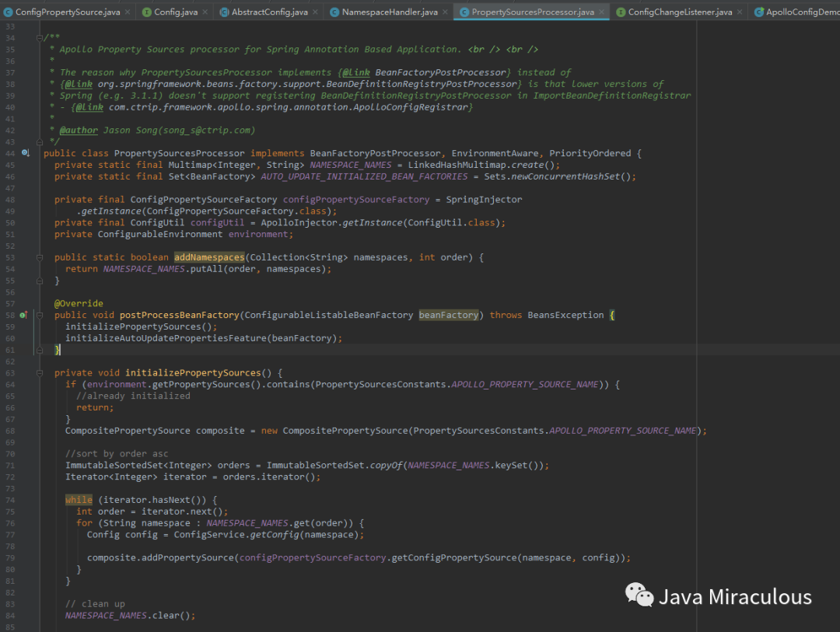The image size is (840, 632).
Task: Click composite.addPropertySource on line 79
Action: coord(160,557)
